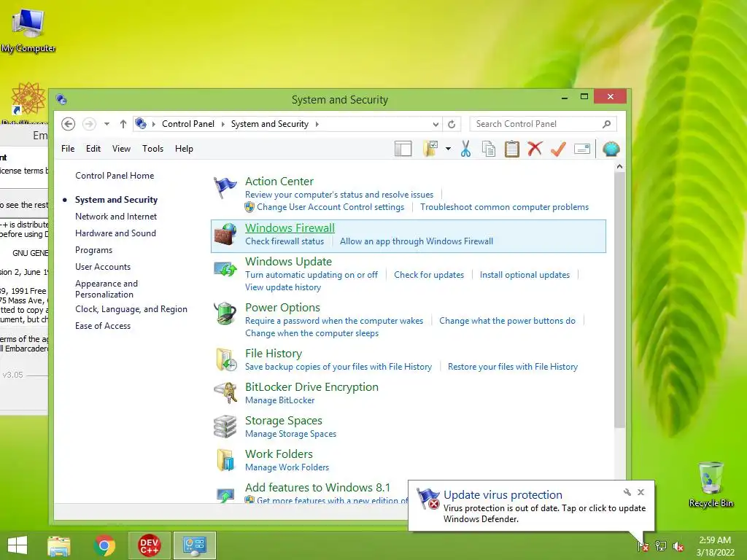Click the Windows Firewall brick wall icon

pos(225,234)
